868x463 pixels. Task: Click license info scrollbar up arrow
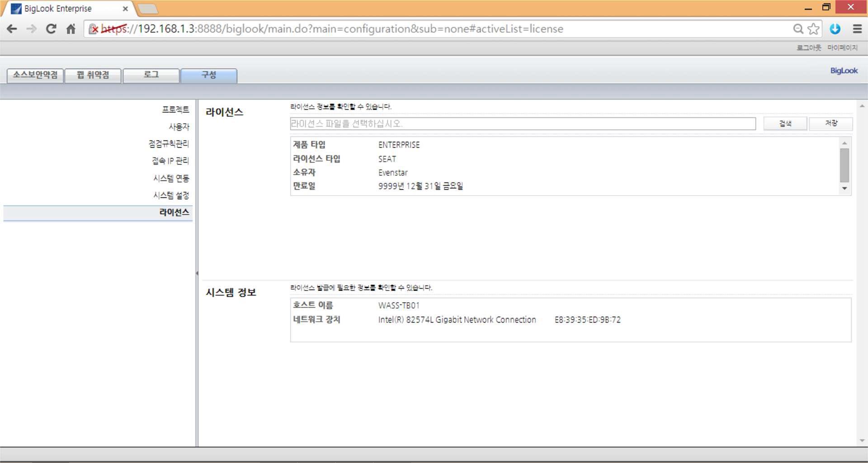pyautogui.click(x=844, y=143)
